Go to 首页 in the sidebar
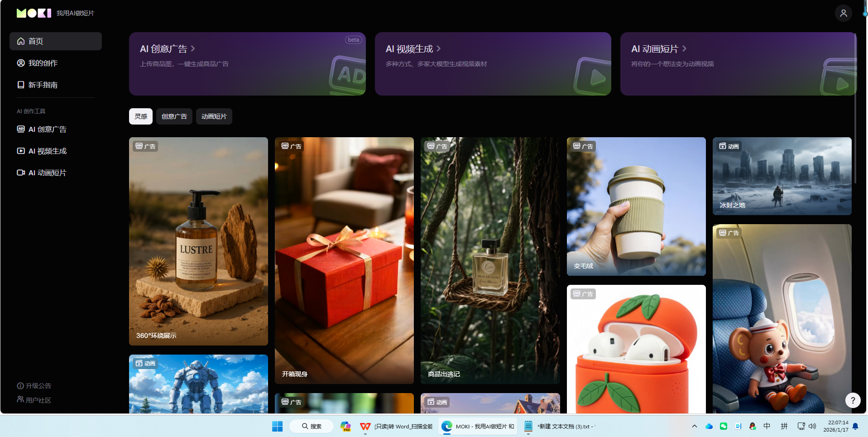Image resolution: width=868 pixels, height=437 pixels. [56, 41]
